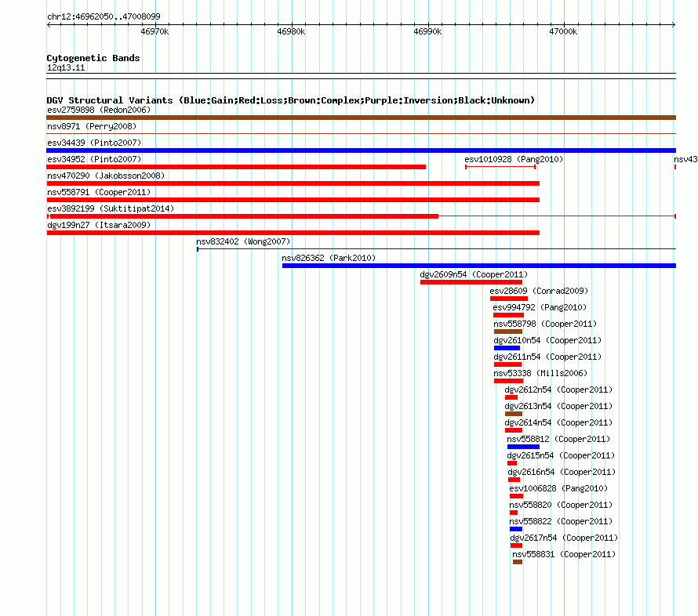Select the nsv558820 (Cooper2011) variant label

pyautogui.click(x=561, y=505)
